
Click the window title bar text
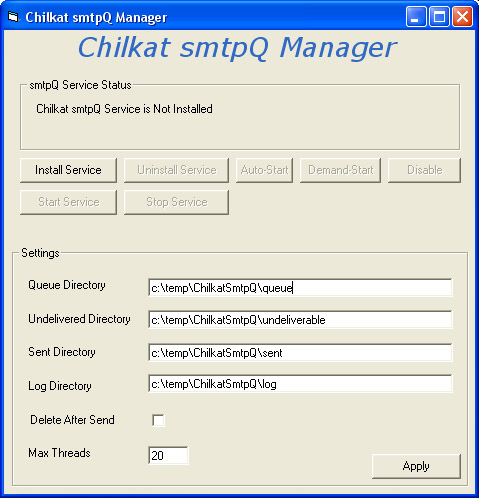click(x=96, y=17)
